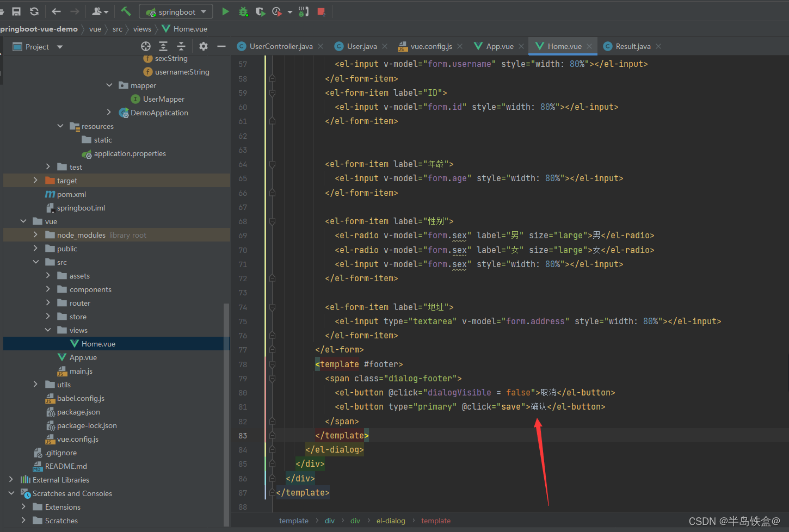The width and height of the screenshot is (789, 532).
Task: Debug springboot with the bug icon
Action: tap(243, 11)
